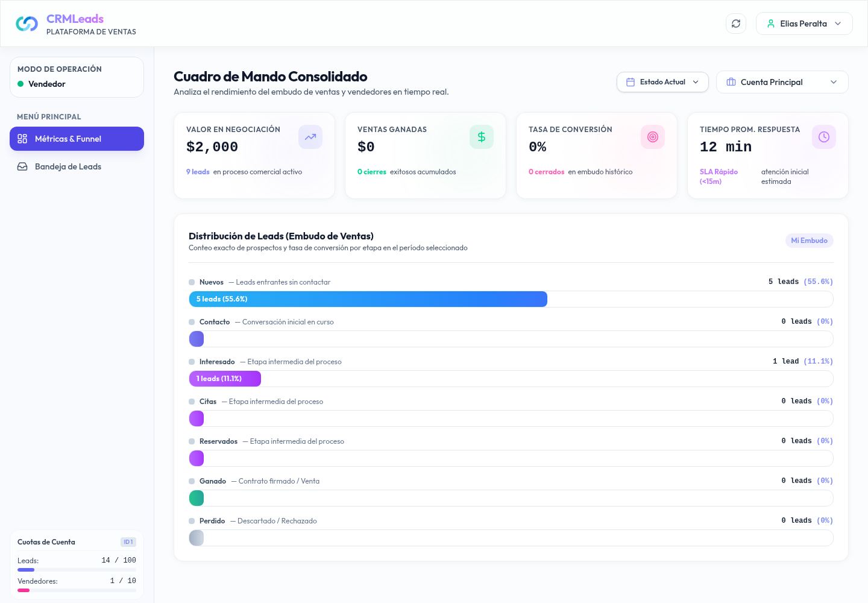Click the Citas stage bar stub
Screen dimensions: 868x603
click(x=197, y=418)
